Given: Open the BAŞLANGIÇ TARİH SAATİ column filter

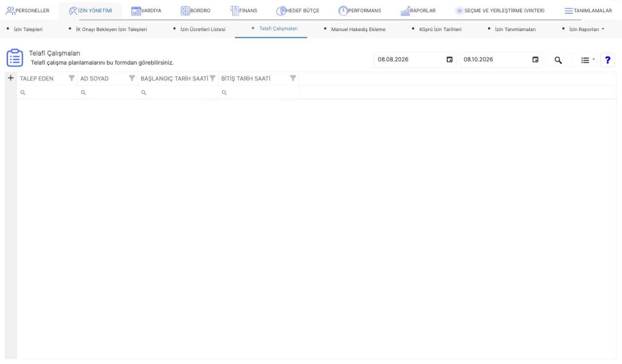Looking at the screenshot, I should tap(213, 78).
